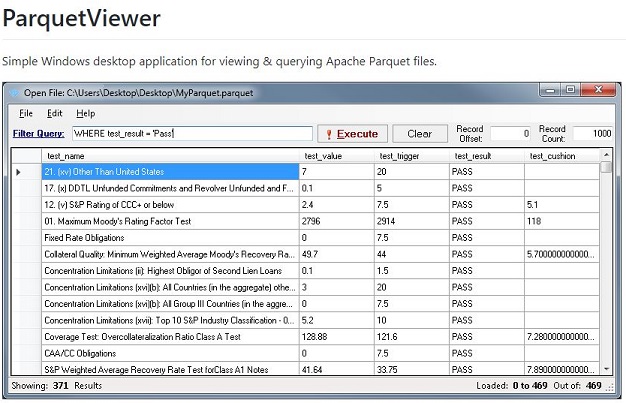Click the Record Offset input field
626x403 pixels.
coord(511,133)
